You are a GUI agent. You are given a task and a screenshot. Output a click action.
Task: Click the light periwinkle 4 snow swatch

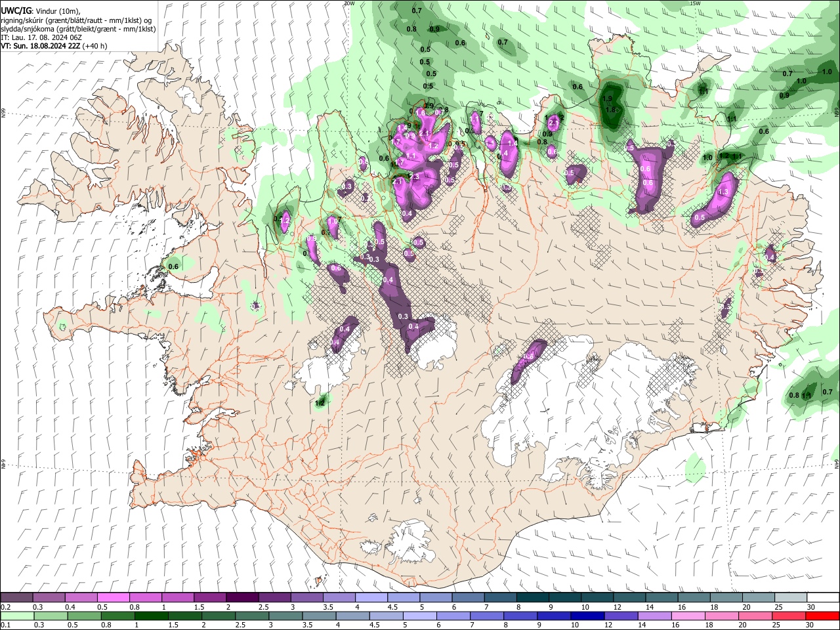[x=371, y=598]
